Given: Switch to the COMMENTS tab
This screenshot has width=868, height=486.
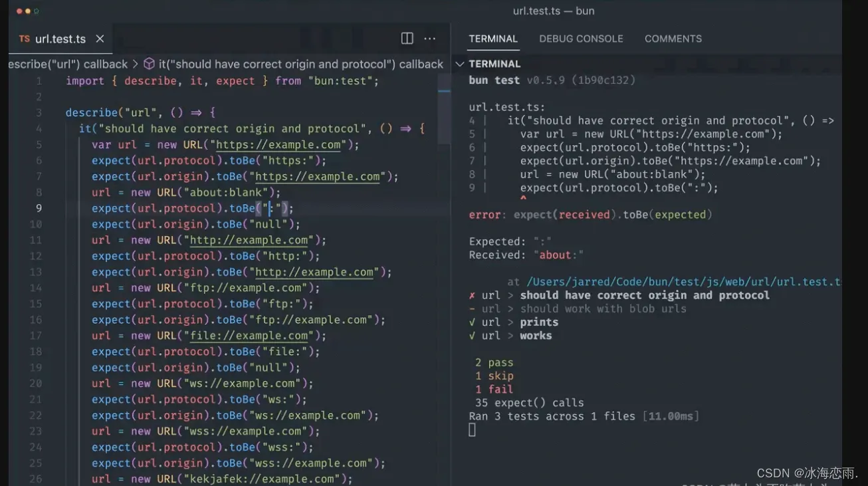Looking at the screenshot, I should (673, 39).
